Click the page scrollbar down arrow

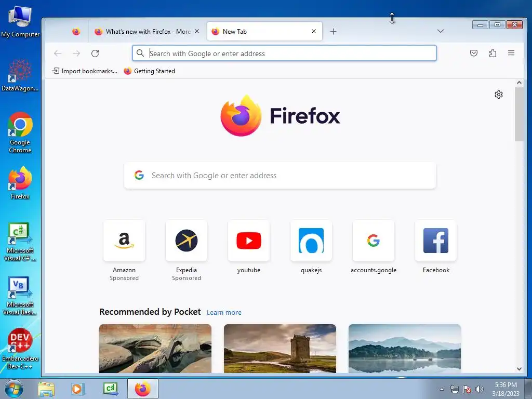click(519, 369)
